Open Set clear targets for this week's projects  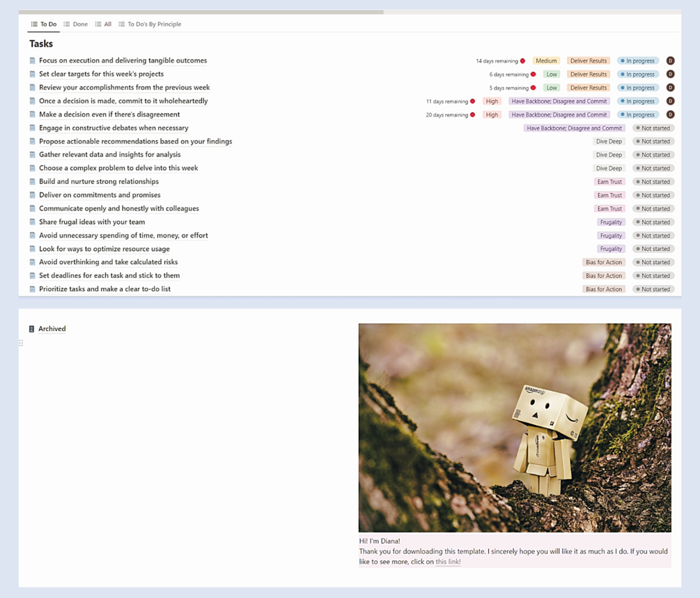click(101, 74)
